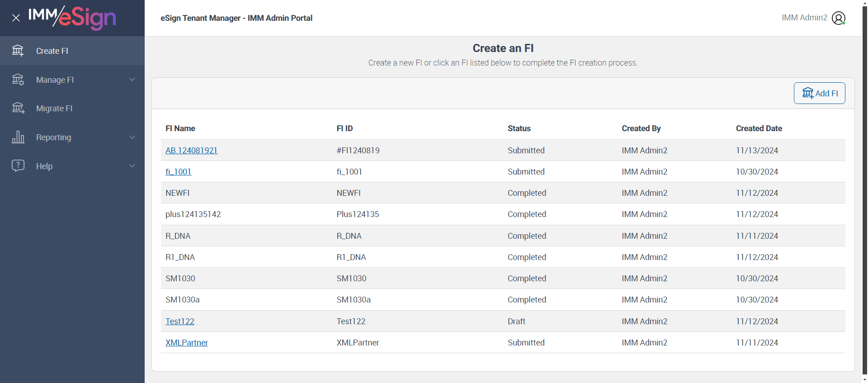The image size is (868, 383).
Task: Click the Add FI button
Action: pyautogui.click(x=819, y=93)
